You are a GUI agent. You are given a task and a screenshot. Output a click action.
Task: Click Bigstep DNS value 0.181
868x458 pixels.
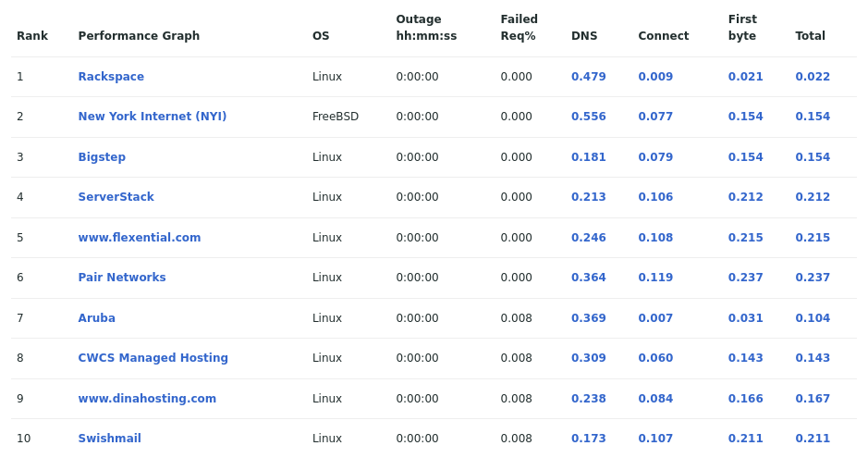(589, 156)
